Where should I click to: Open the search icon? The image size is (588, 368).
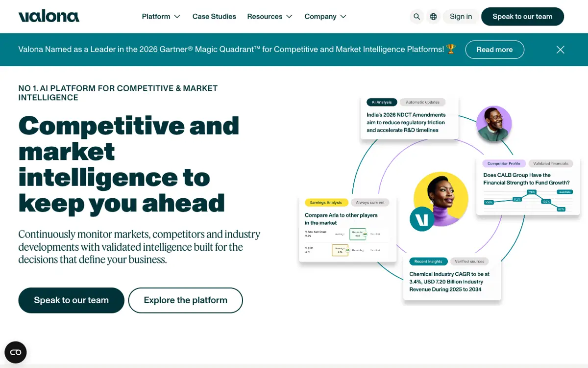point(417,17)
